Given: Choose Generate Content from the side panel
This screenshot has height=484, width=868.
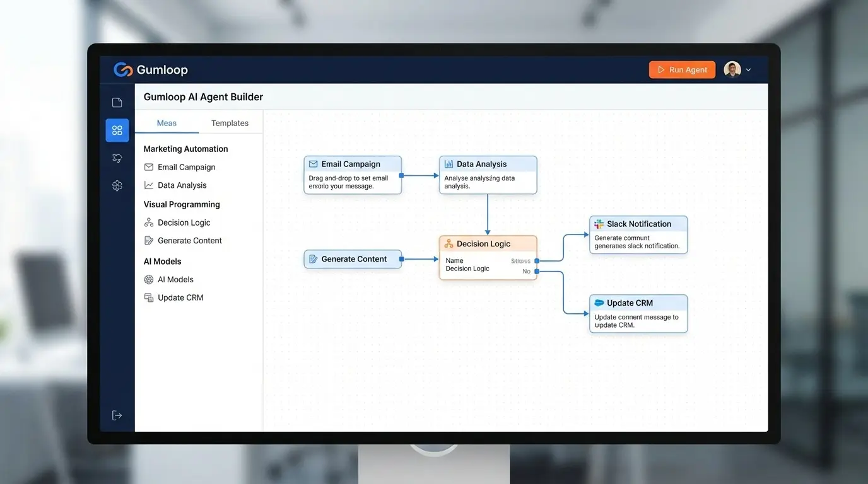Looking at the screenshot, I should point(189,241).
